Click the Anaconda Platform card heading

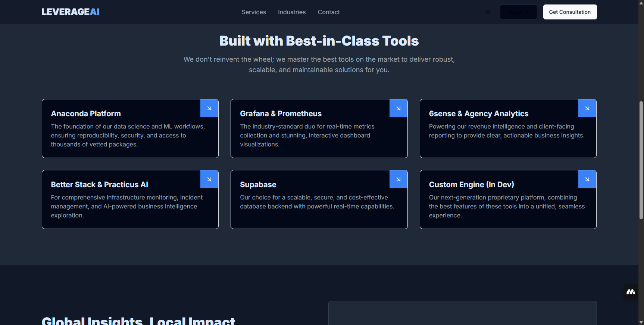[x=86, y=114]
